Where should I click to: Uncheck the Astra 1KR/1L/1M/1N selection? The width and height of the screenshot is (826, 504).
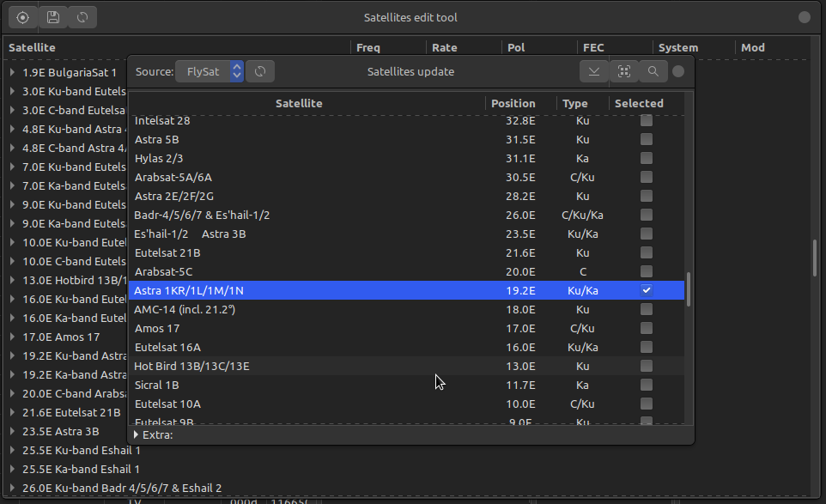tap(647, 290)
